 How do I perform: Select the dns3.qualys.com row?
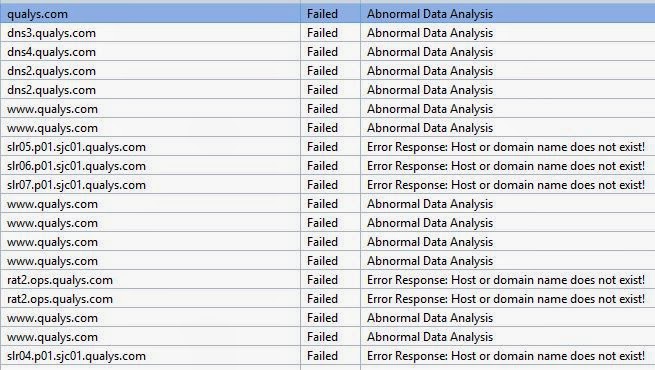[x=328, y=33]
